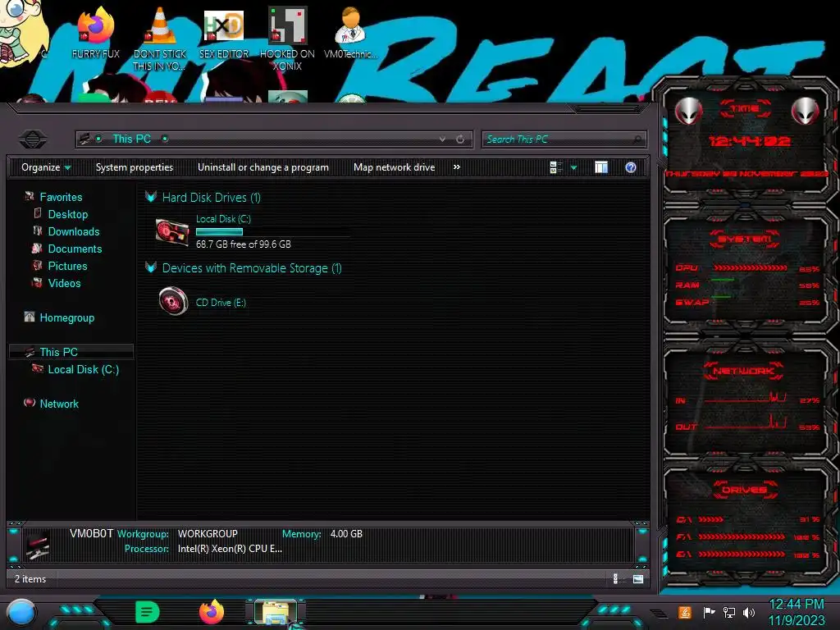Click the WORKGROUP value

(x=208, y=533)
